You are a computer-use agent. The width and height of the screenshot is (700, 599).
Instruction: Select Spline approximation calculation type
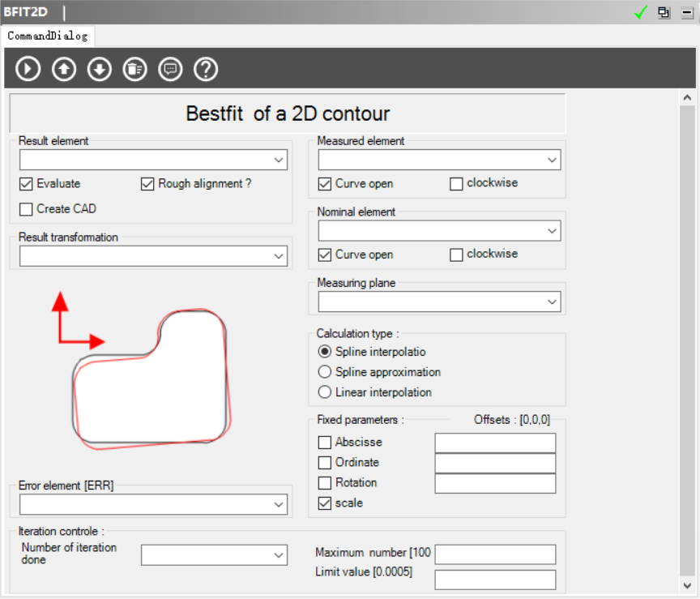(x=325, y=372)
